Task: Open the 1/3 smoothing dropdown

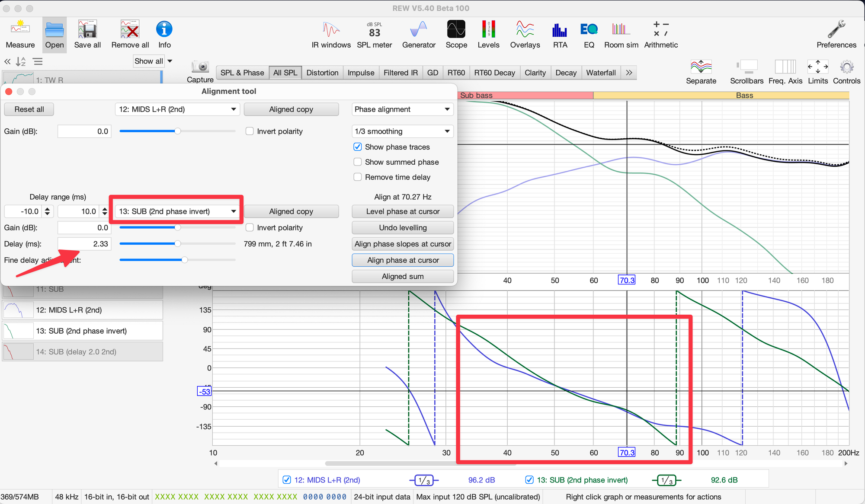Action: pyautogui.click(x=402, y=131)
